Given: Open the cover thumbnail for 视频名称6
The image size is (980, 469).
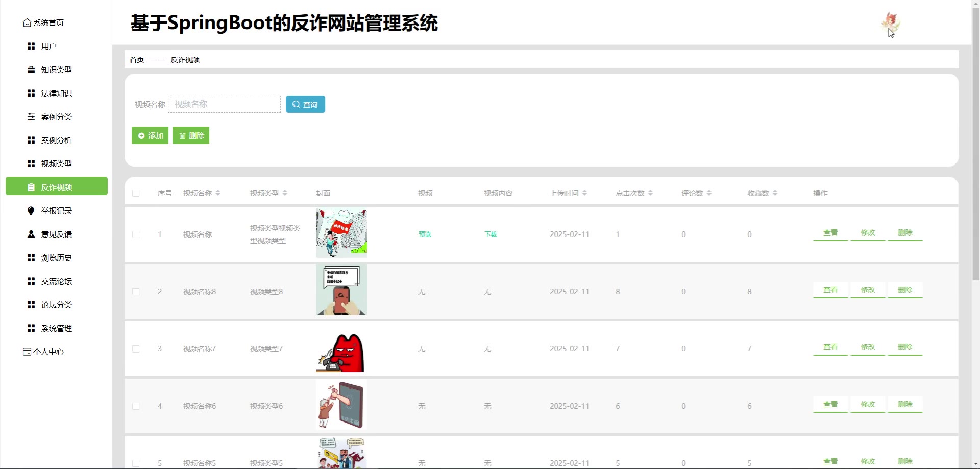Looking at the screenshot, I should (341, 404).
